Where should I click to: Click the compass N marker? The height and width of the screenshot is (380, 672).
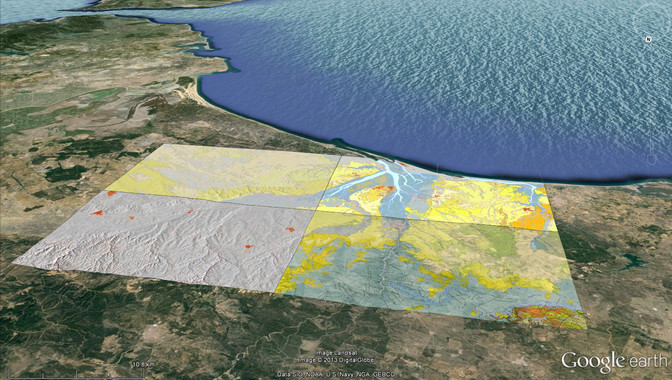tap(648, 39)
